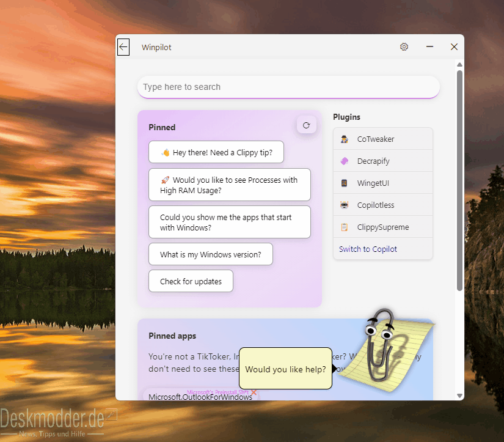Click 'Check for updates' button

coord(191,281)
